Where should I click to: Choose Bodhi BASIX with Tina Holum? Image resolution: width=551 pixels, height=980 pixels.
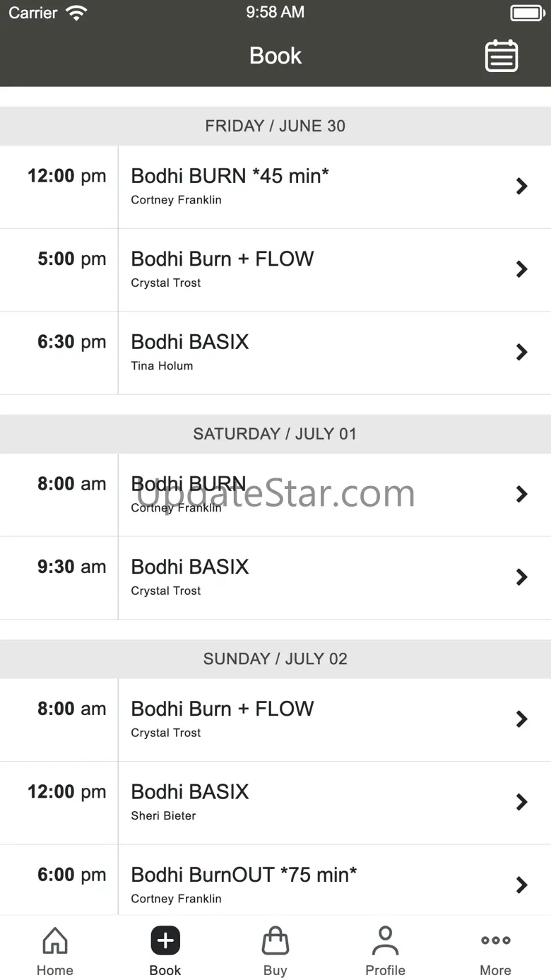pos(190,342)
